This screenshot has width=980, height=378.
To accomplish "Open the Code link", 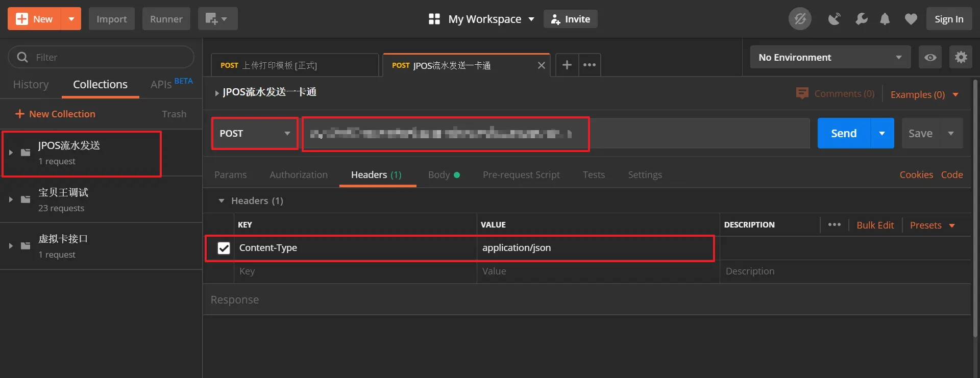I will click(x=952, y=174).
